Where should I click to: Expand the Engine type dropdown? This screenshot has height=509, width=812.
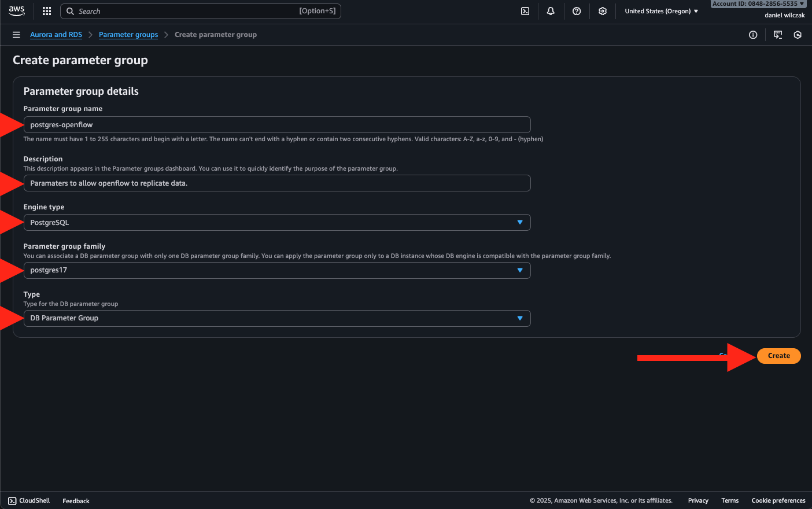277,223
